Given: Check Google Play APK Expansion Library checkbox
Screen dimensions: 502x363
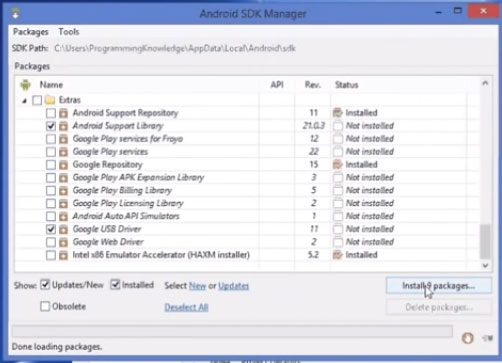Looking at the screenshot, I should pos(51,178).
